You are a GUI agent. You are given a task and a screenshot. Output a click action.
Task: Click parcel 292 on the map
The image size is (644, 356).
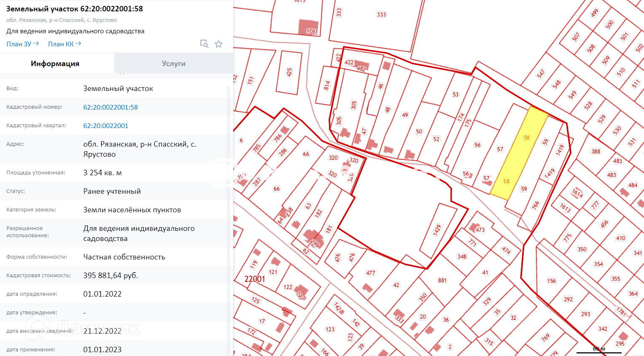pos(569,300)
